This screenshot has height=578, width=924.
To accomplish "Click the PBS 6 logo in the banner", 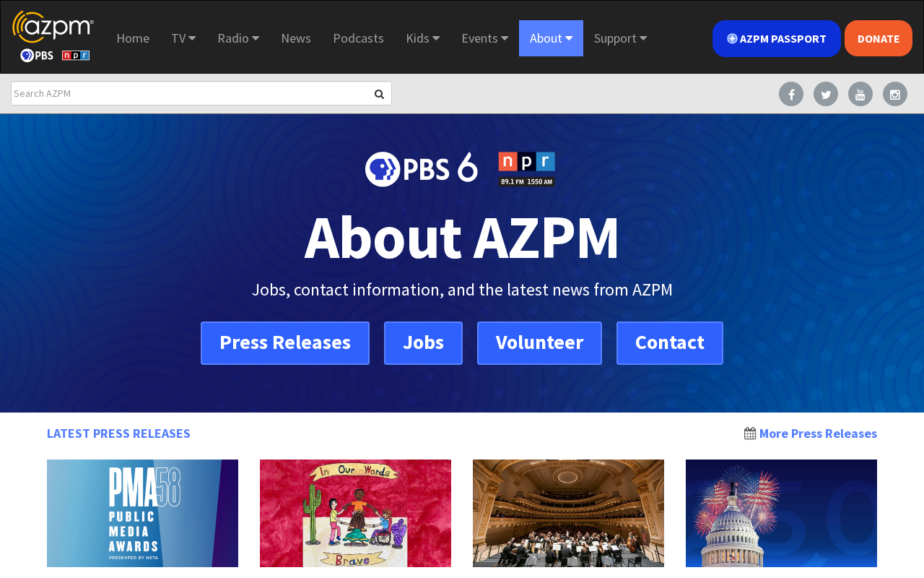I will coord(422,169).
